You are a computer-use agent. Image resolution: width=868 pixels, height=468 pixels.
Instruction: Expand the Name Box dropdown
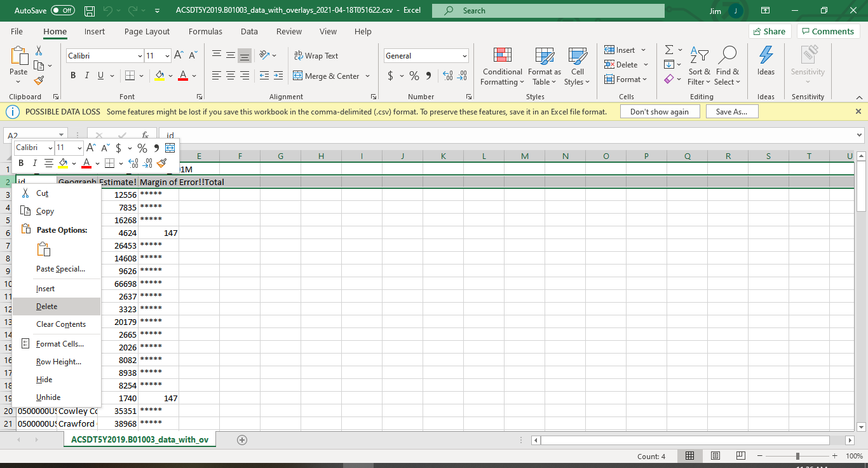pyautogui.click(x=61, y=135)
